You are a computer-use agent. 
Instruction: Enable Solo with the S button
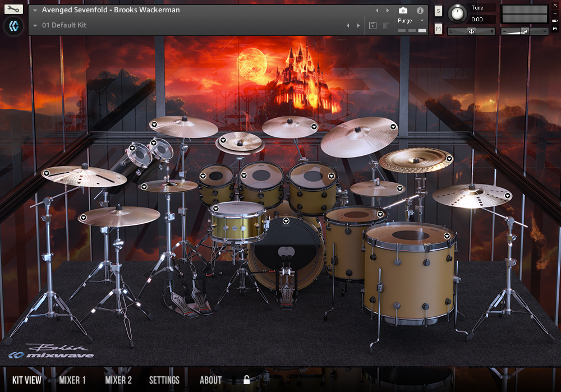(438, 10)
